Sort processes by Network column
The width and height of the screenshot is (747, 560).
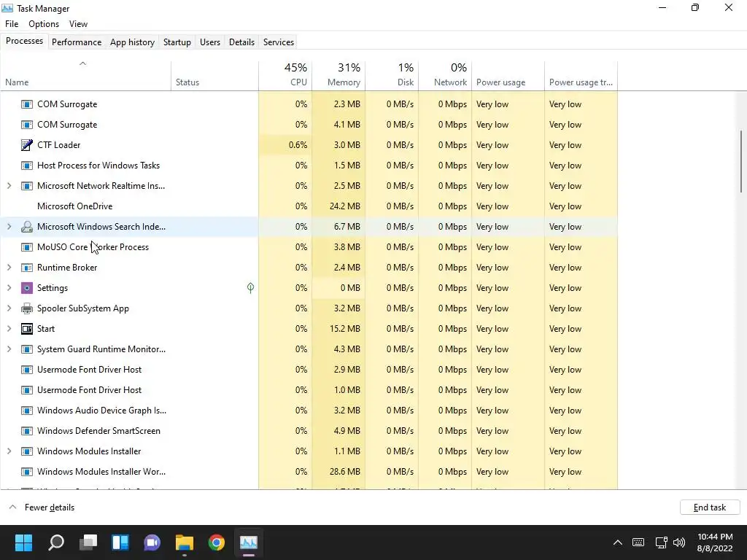(445, 75)
